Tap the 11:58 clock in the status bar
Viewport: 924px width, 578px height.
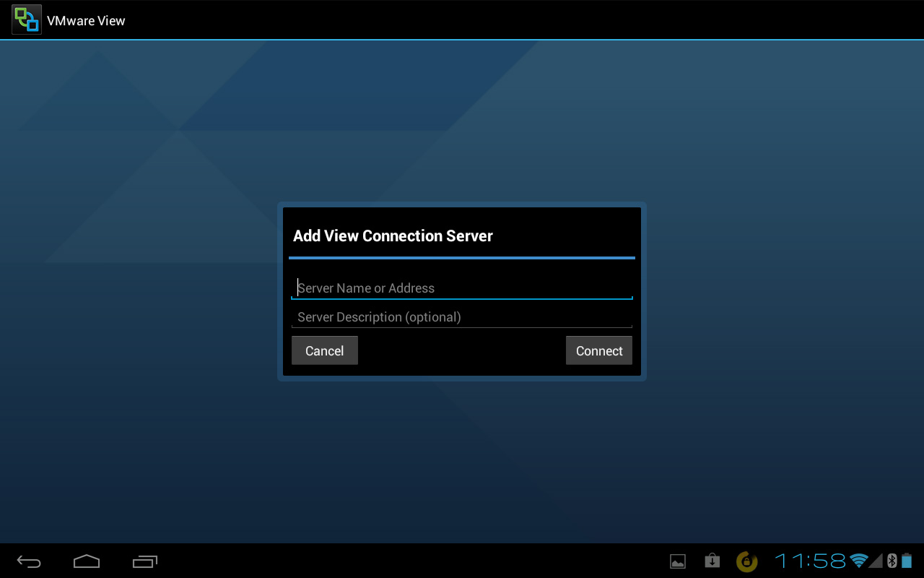(x=811, y=561)
